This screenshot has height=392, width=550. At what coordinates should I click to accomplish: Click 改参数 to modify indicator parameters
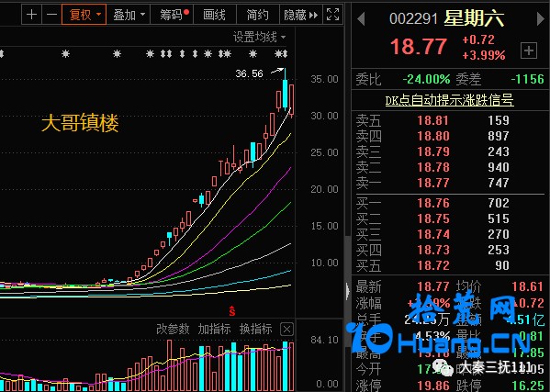pyautogui.click(x=173, y=329)
